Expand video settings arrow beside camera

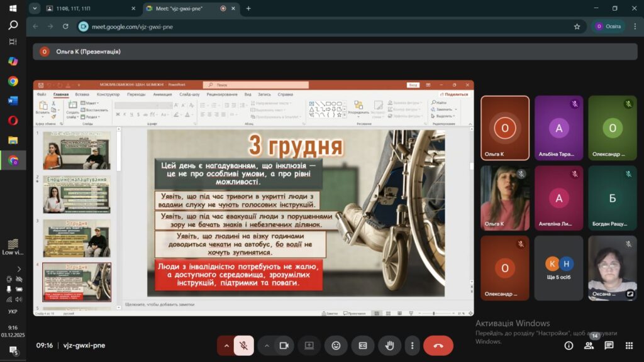267,346
